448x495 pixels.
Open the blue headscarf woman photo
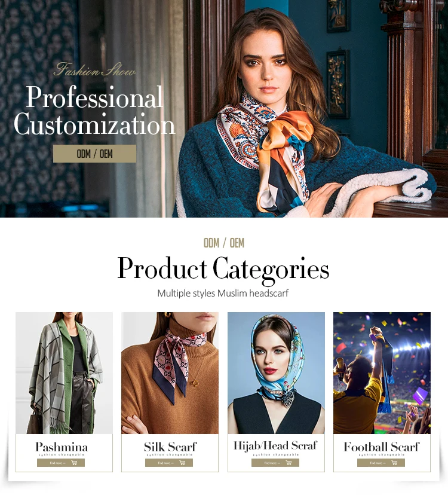click(x=276, y=373)
